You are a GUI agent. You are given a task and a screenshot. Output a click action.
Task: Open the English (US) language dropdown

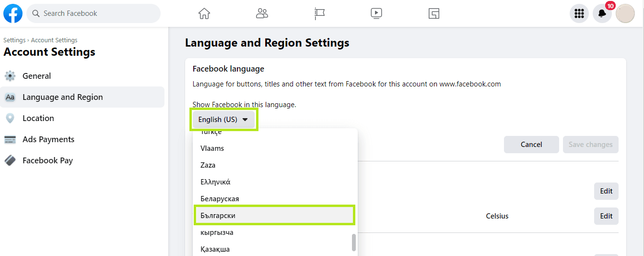(223, 120)
